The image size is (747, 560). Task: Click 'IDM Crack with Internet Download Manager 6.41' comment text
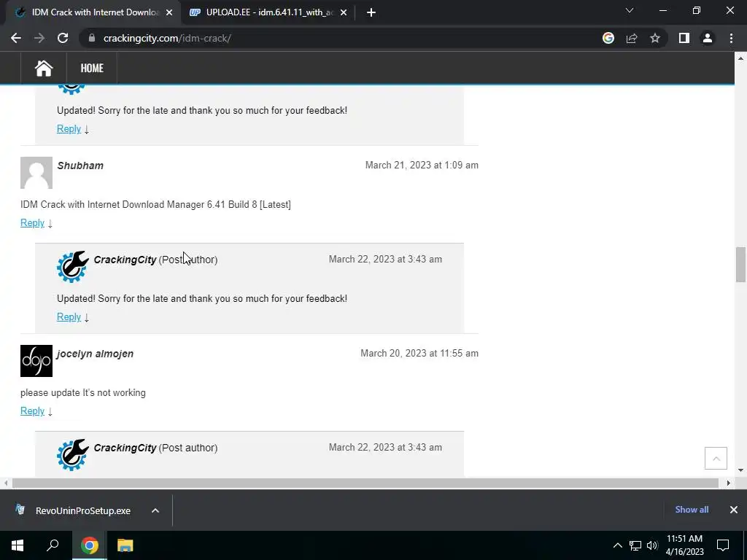[155, 205]
